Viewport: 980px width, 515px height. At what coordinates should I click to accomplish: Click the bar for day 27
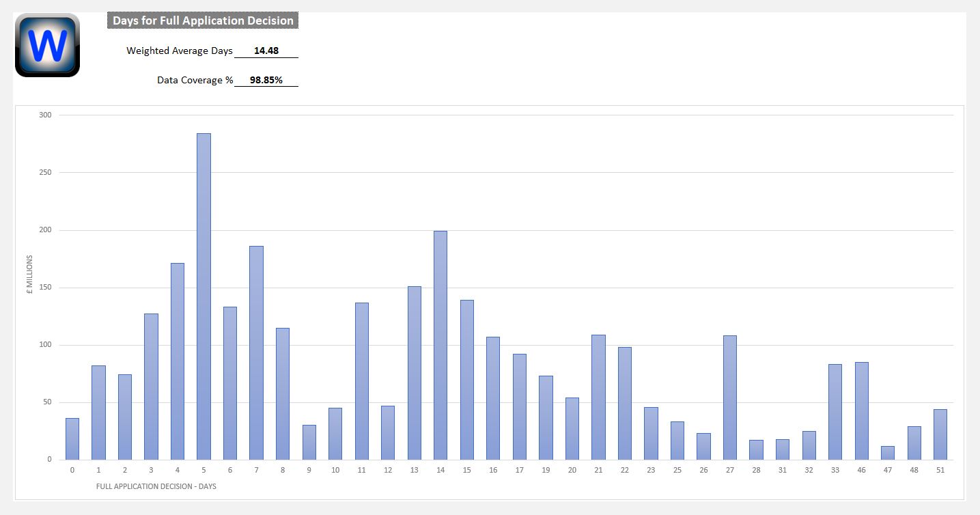pyautogui.click(x=730, y=398)
